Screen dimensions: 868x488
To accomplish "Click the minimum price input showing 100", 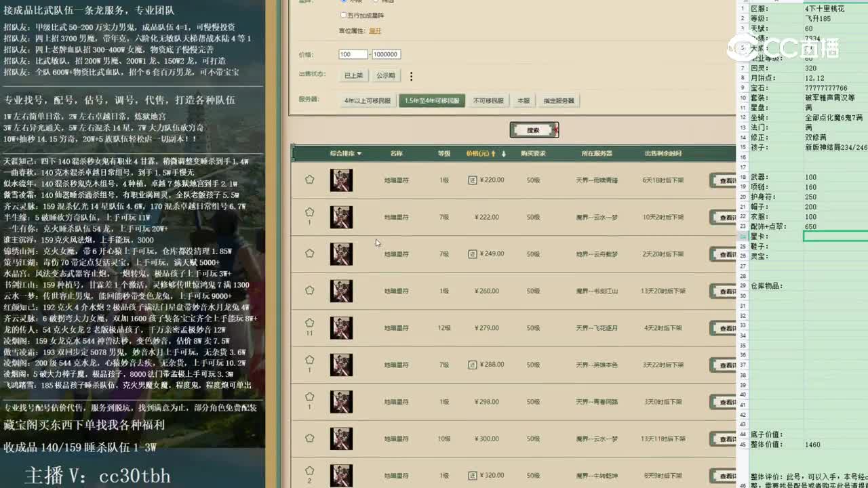I will pyautogui.click(x=352, y=54).
